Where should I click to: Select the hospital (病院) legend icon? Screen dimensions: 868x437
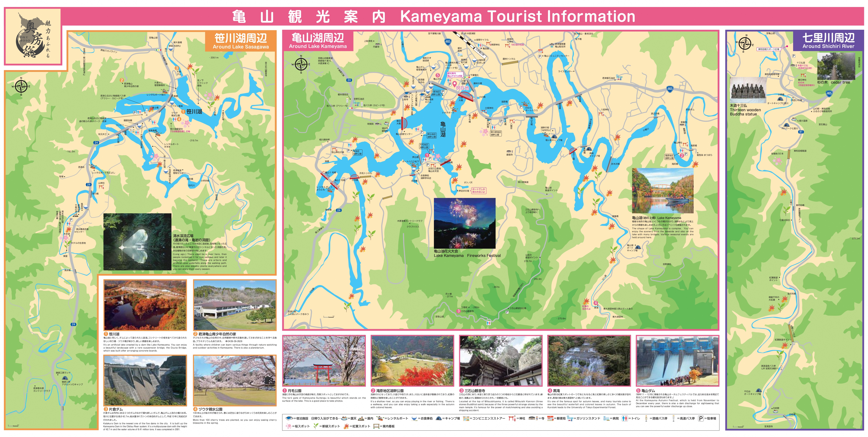[606, 418]
